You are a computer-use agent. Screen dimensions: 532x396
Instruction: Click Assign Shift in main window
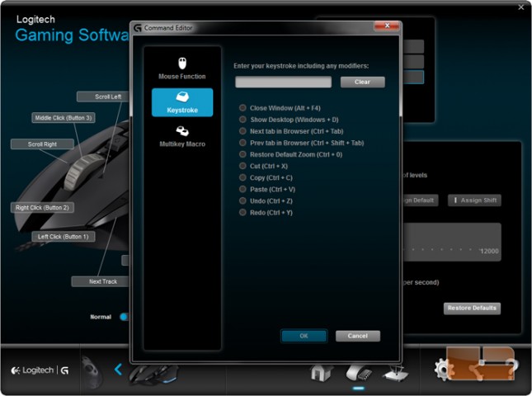point(474,200)
